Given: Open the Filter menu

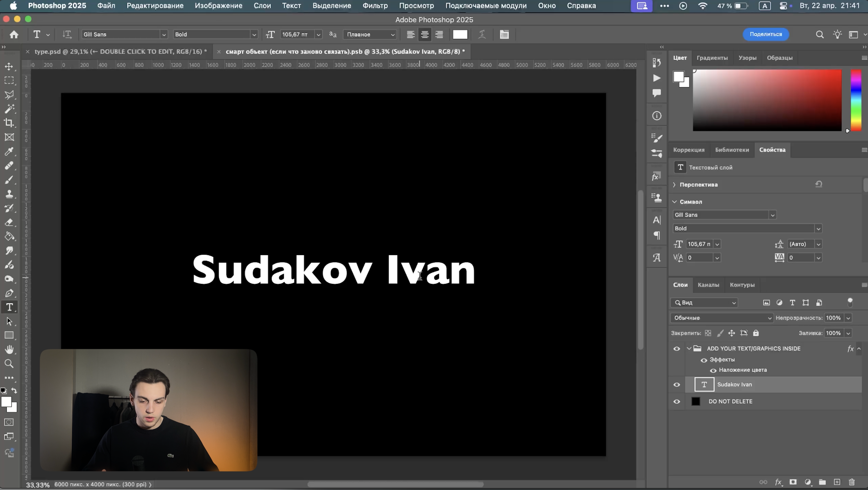Looking at the screenshot, I should [375, 6].
